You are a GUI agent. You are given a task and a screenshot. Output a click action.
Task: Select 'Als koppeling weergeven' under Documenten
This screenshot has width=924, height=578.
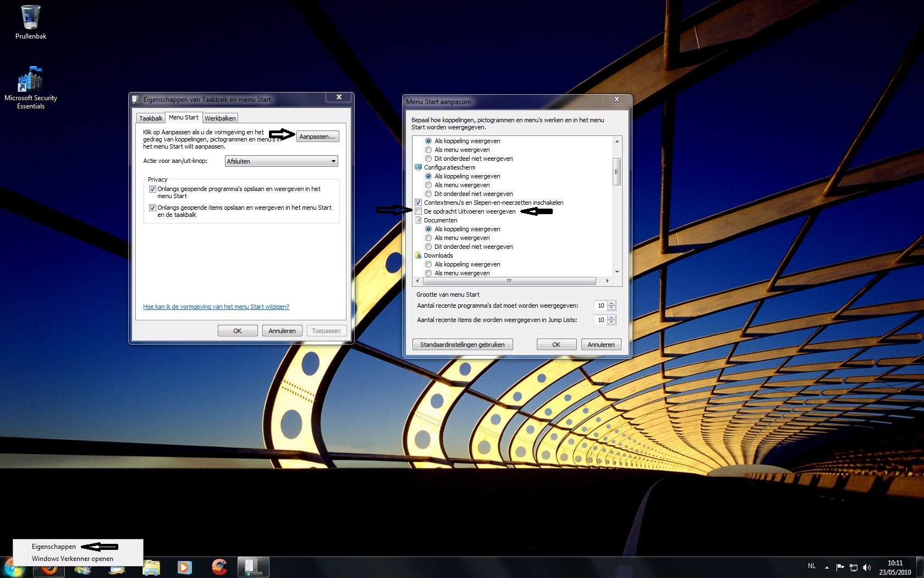coord(428,229)
